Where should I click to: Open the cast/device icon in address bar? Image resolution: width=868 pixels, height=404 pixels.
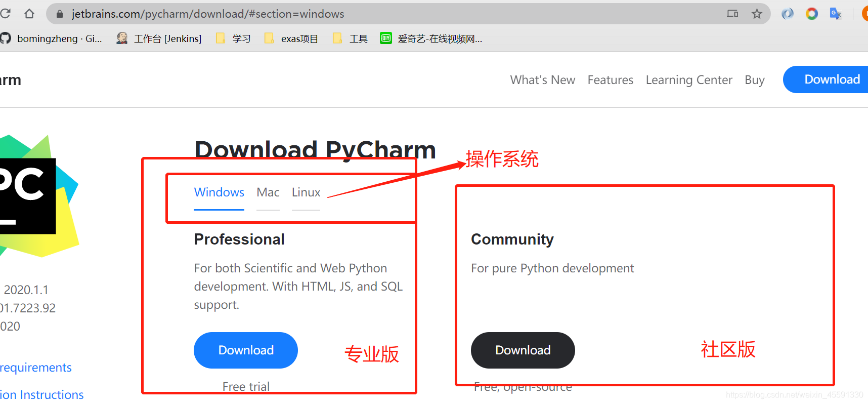[732, 14]
